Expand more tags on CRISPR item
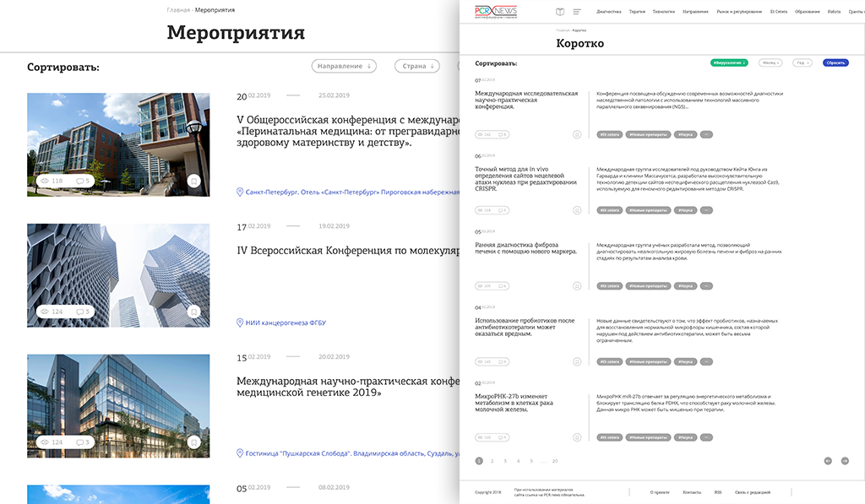Screen dimensions: 865x504 pos(706,210)
